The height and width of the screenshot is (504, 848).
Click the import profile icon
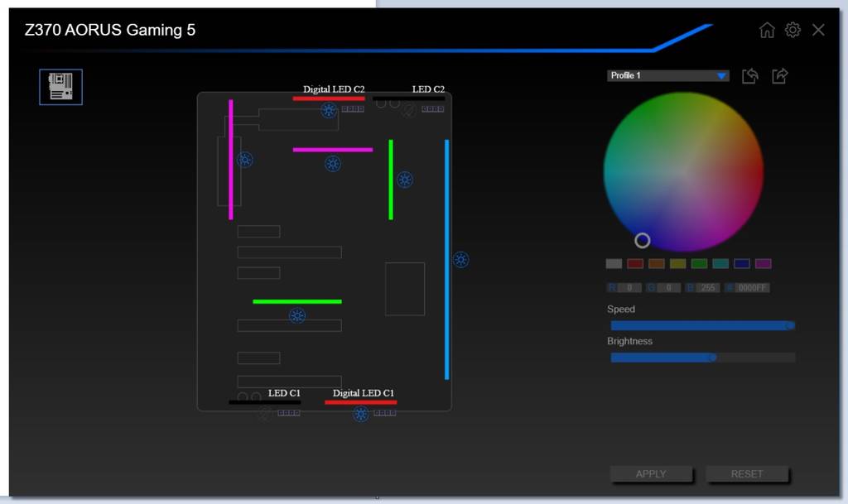click(749, 75)
